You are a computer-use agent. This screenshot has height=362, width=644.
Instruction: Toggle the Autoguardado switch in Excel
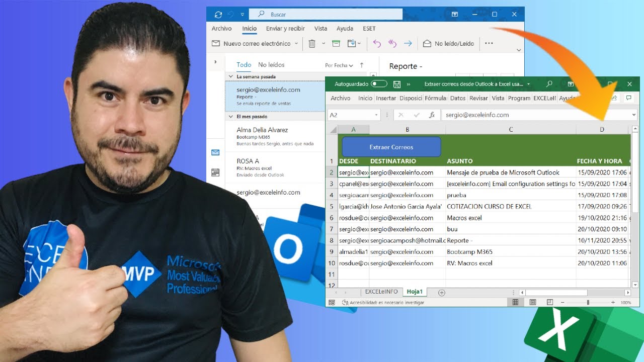coord(379,84)
